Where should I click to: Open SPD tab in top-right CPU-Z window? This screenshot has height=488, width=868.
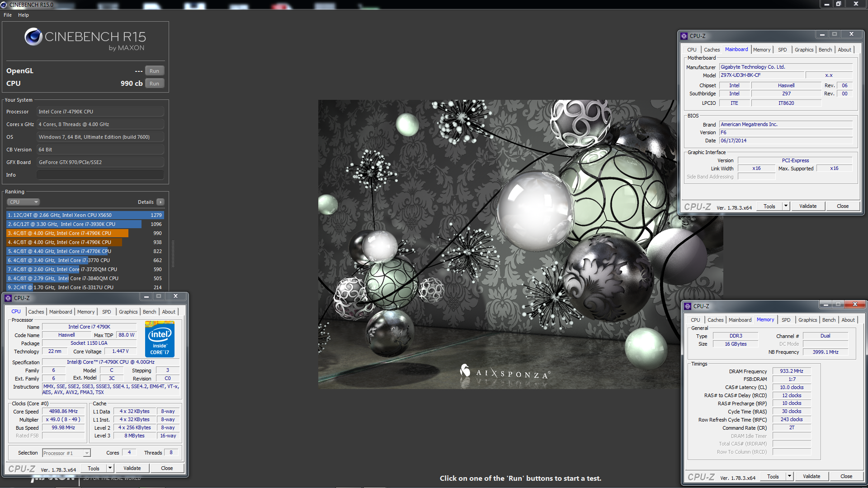783,50
